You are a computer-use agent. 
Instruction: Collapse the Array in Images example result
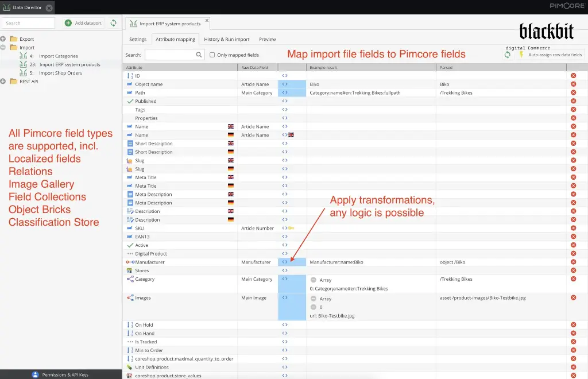pyautogui.click(x=314, y=299)
